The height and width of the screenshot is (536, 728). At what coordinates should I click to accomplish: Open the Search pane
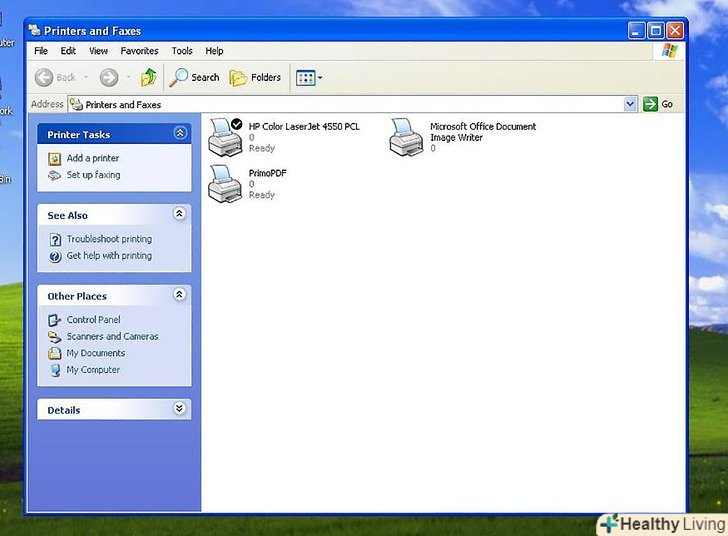point(194,78)
